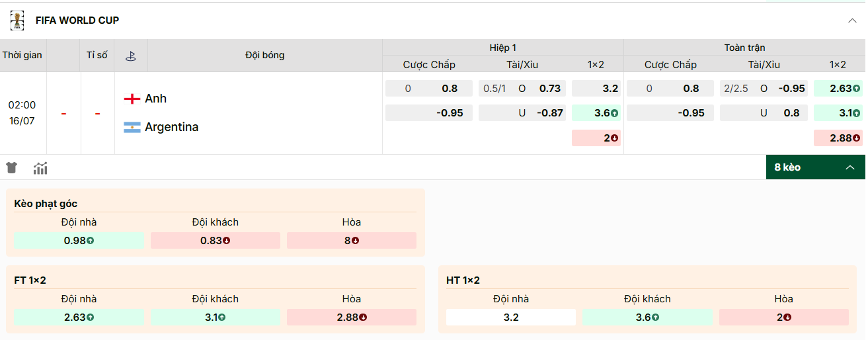Open the jersey lineup icon

(x=12, y=167)
